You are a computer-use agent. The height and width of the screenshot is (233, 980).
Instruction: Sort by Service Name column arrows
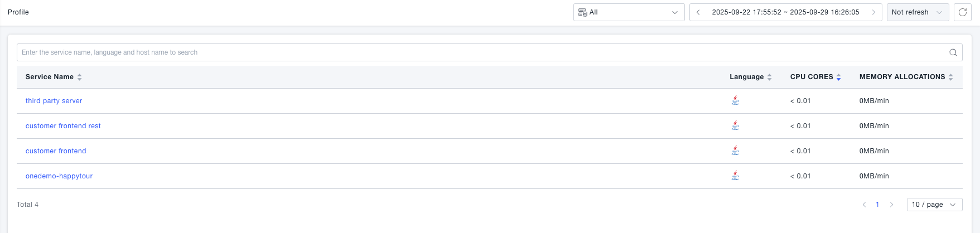(x=80, y=77)
